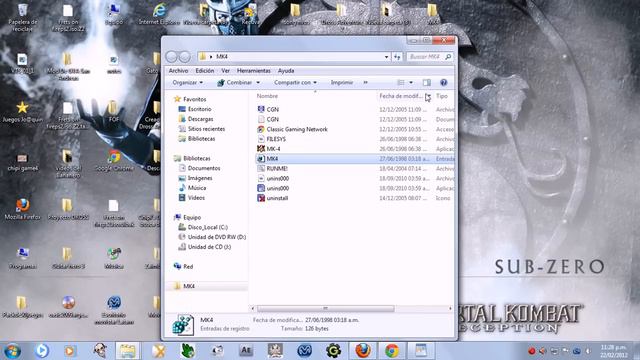Open After Effects from the taskbar
Image resolution: width=640 pixels, height=360 pixels.
[246, 351]
